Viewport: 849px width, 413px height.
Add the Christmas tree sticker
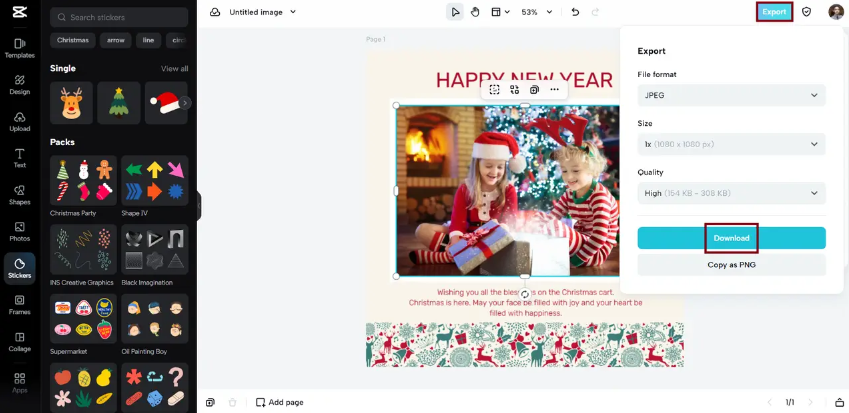pos(119,103)
